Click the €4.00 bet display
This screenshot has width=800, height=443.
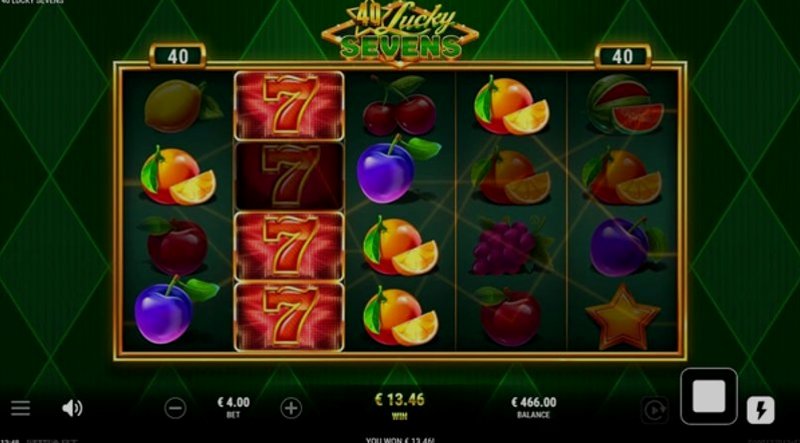click(233, 408)
